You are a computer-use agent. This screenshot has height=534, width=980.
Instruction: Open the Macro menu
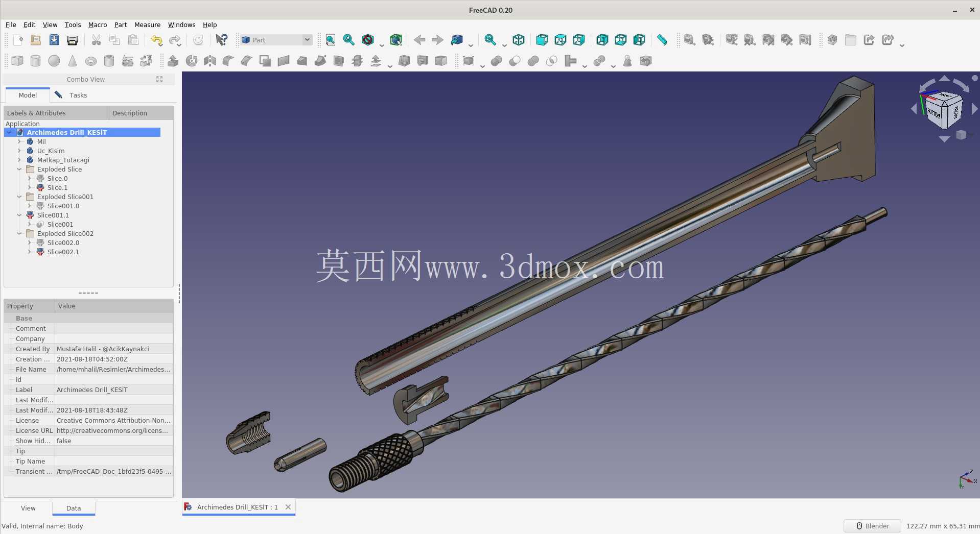[x=98, y=25]
